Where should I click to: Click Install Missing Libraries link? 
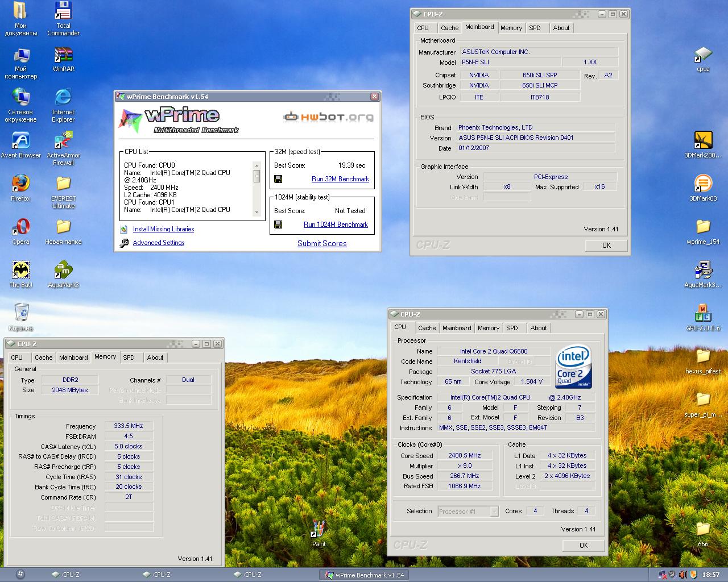coord(163,229)
